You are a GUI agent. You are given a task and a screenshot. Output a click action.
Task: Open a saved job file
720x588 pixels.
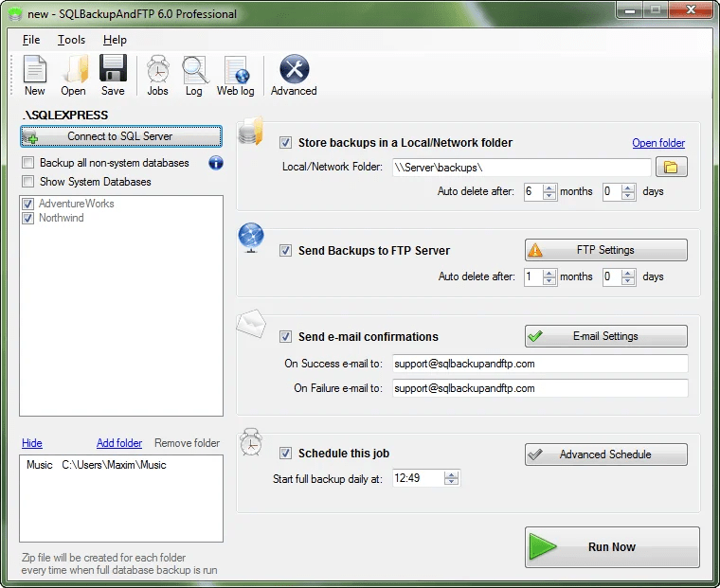(x=74, y=76)
